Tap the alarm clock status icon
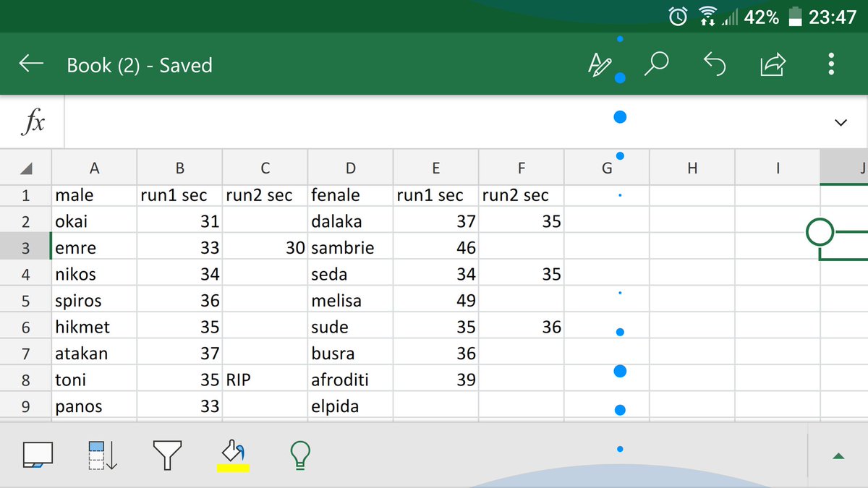 pos(678,17)
